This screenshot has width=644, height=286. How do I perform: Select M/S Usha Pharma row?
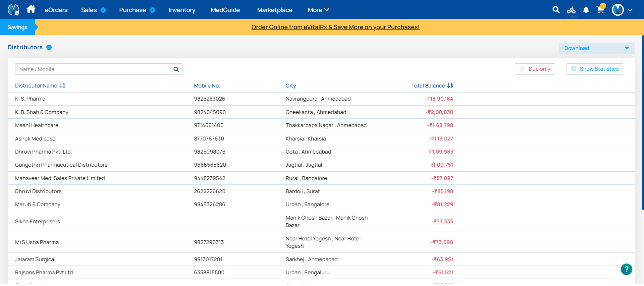click(x=321, y=242)
